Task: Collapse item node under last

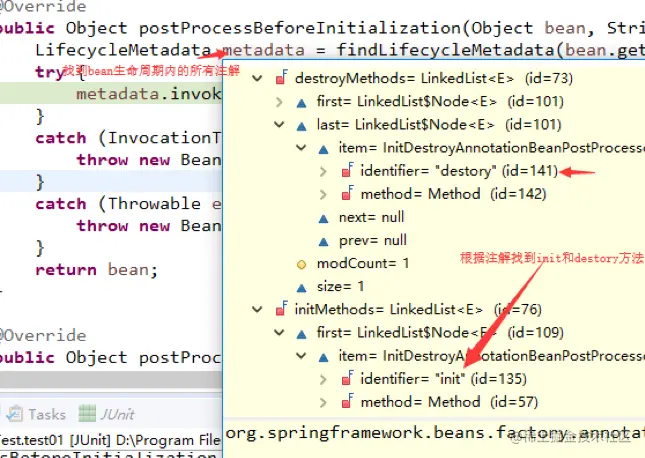Action: (x=302, y=148)
